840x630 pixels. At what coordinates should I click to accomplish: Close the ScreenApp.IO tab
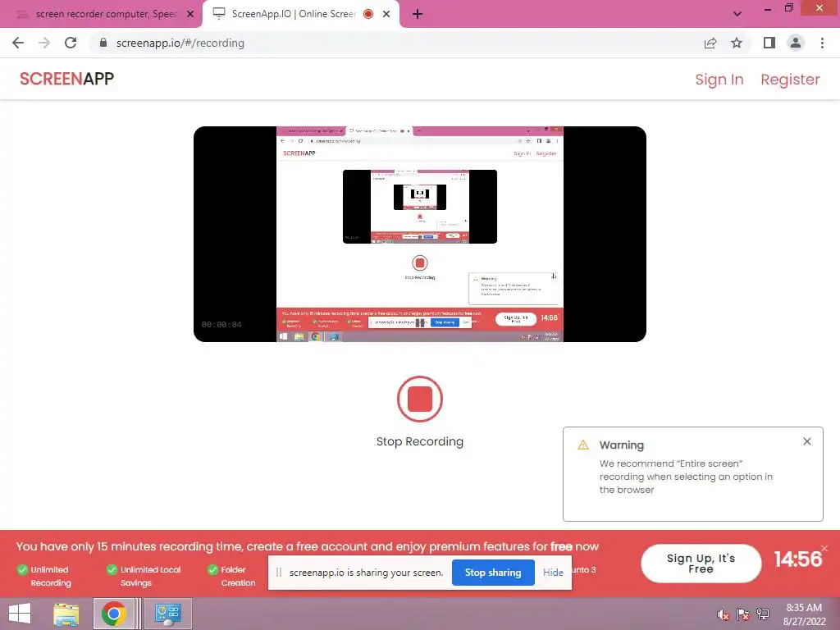(x=386, y=14)
